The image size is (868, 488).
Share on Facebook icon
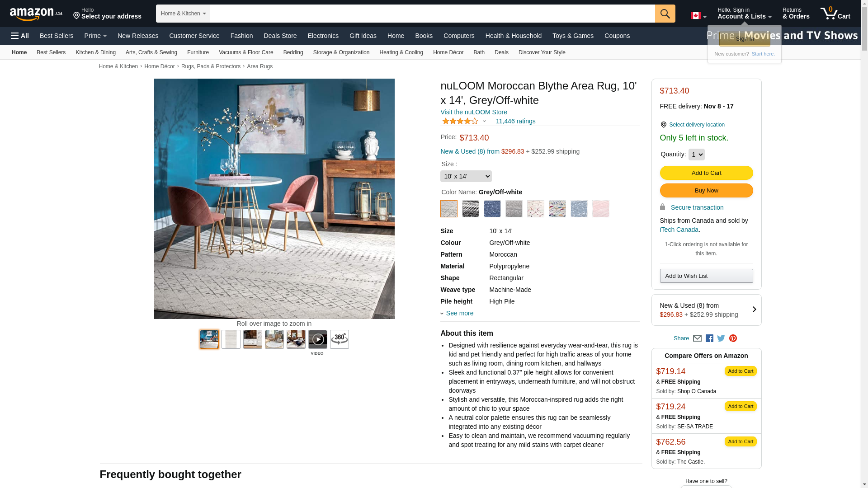[x=709, y=338]
